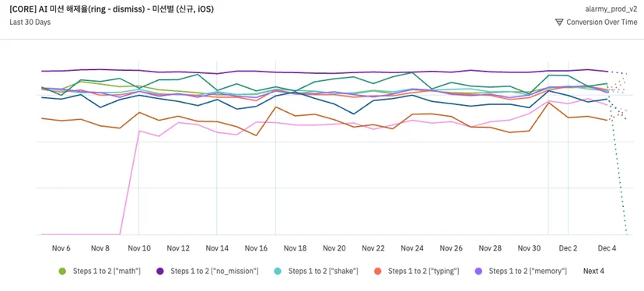Toggle the math series legend dot
Viewport: 644px width, 291px height.
pyautogui.click(x=62, y=272)
